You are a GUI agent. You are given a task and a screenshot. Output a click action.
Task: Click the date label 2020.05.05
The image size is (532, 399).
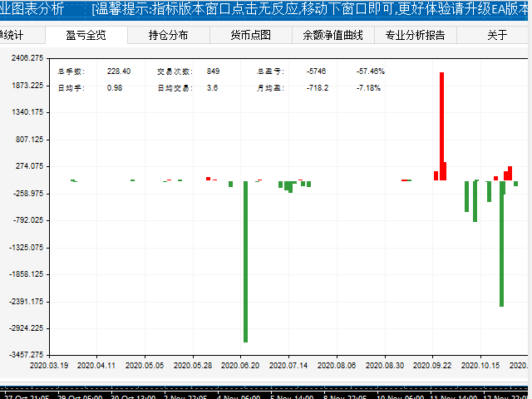145,366
